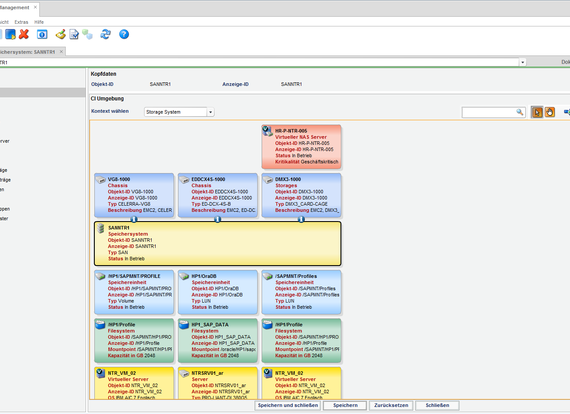The height and width of the screenshot is (414, 570).
Task: Click the SANNTR1 storage system stack icon
Action: (x=101, y=228)
